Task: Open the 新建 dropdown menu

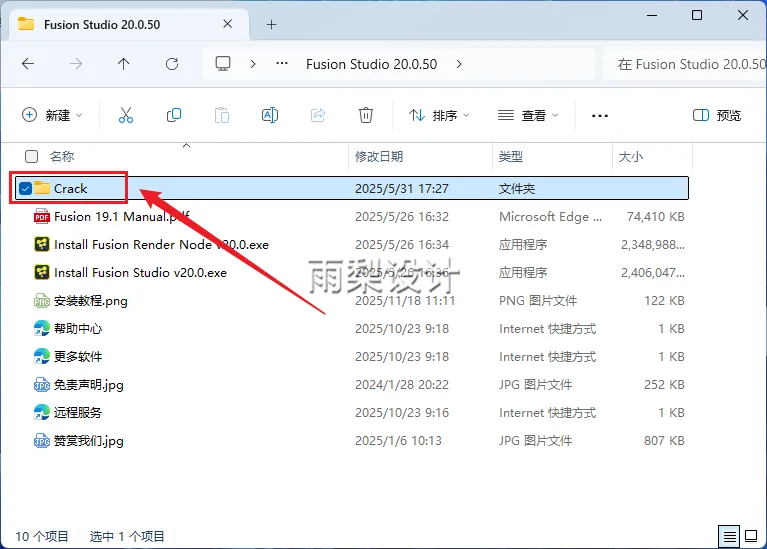Action: click(x=52, y=115)
